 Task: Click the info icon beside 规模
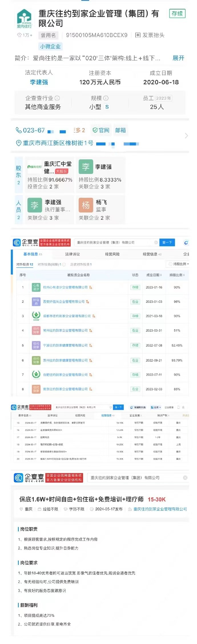pyautogui.click(x=106, y=98)
